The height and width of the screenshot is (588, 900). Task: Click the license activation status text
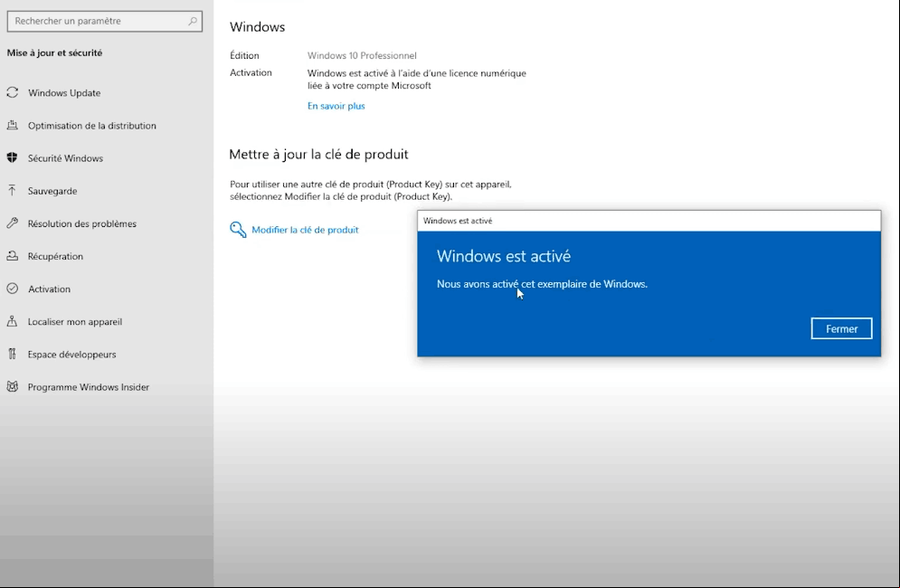coord(417,80)
